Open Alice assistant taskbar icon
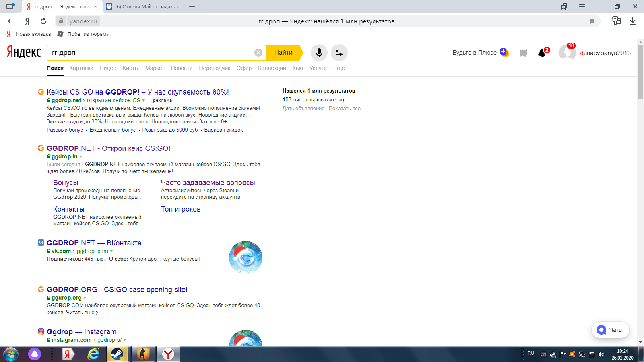Viewport: 644px width, 362px height. point(35,354)
